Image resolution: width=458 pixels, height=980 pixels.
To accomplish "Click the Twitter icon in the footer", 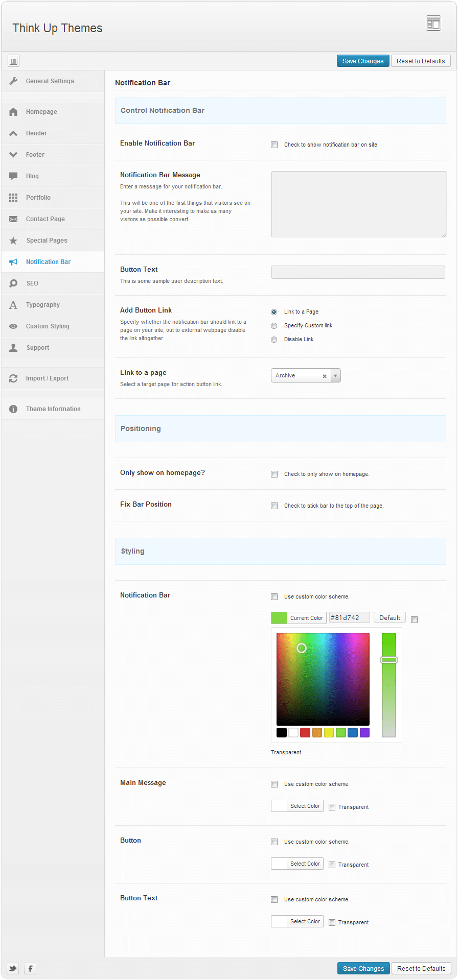I will point(13,968).
